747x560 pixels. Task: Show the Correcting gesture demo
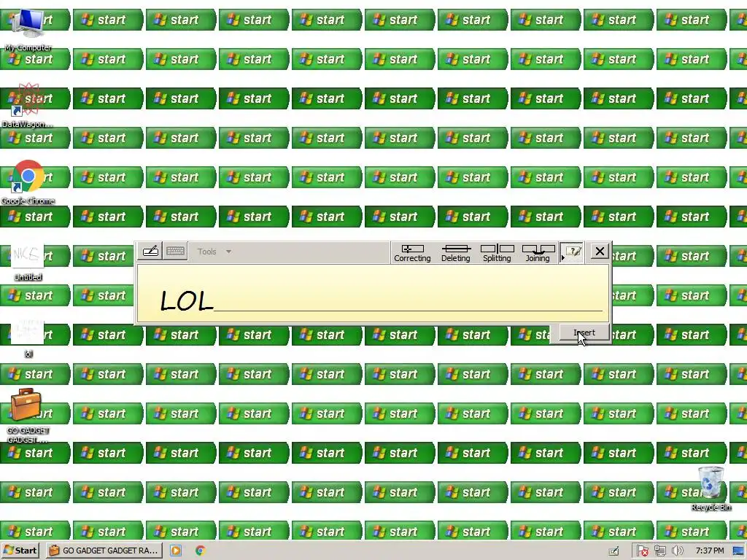point(412,253)
